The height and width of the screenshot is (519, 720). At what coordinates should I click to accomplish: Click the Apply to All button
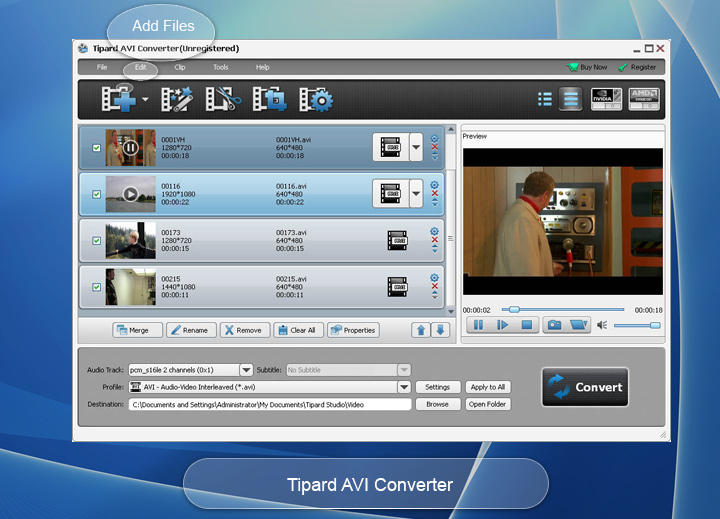coord(488,387)
